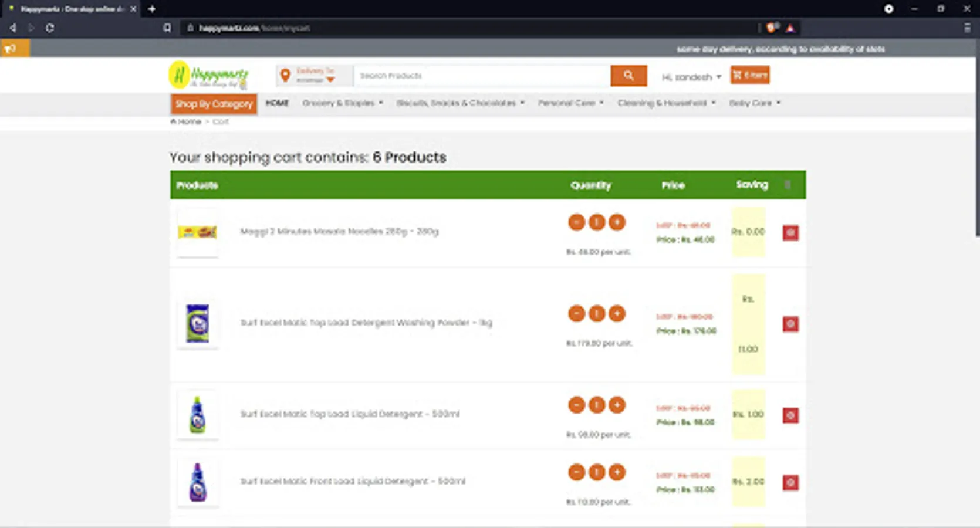This screenshot has width=980, height=528.
Task: Delete Front Load Liquid Detergent from cart
Action: [790, 483]
